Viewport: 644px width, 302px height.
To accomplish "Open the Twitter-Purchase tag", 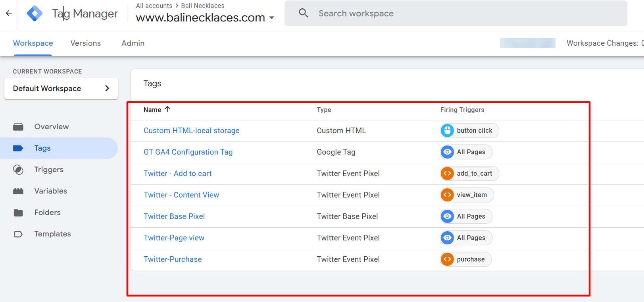I will (x=173, y=259).
